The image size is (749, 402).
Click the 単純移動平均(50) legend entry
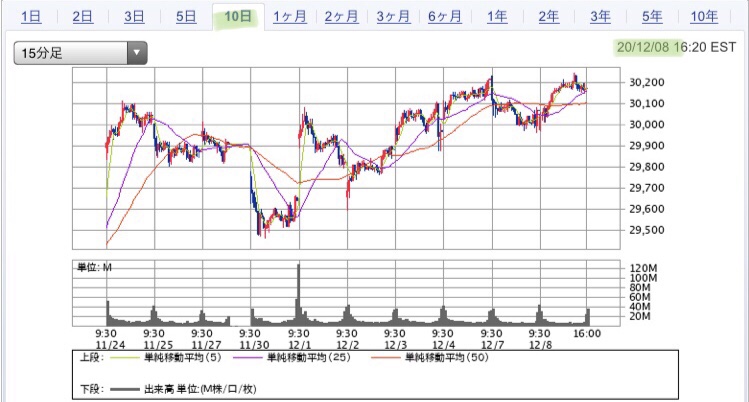tap(447, 357)
